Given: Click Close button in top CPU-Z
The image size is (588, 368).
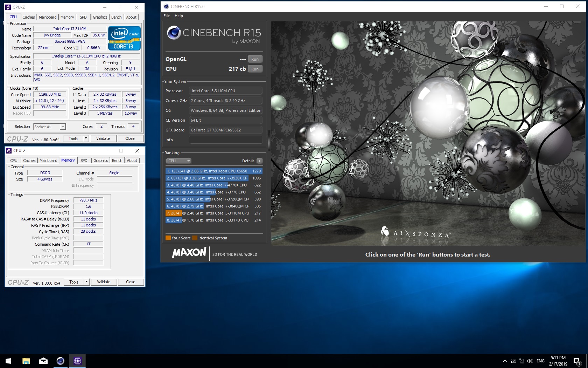Looking at the screenshot, I should tap(130, 138).
